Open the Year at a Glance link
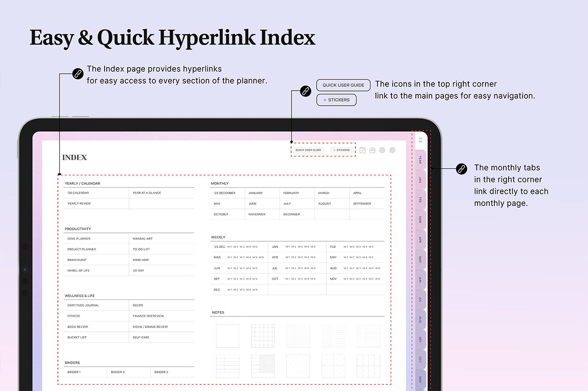588x391 pixels. (x=147, y=193)
